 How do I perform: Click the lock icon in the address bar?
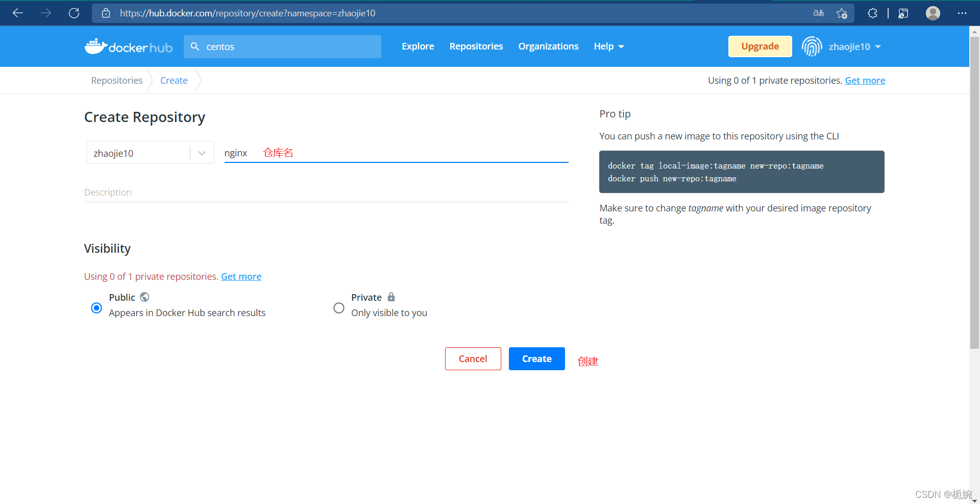click(x=106, y=13)
